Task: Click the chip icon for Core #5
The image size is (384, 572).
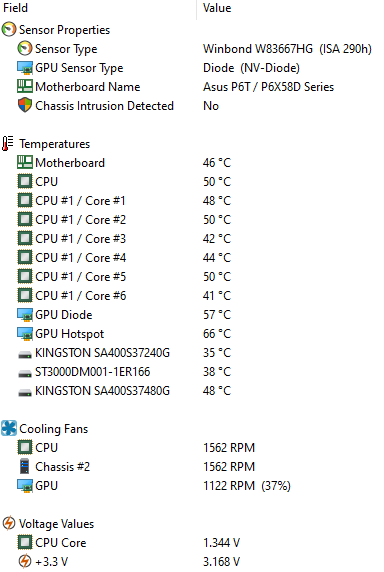Action: (x=25, y=276)
